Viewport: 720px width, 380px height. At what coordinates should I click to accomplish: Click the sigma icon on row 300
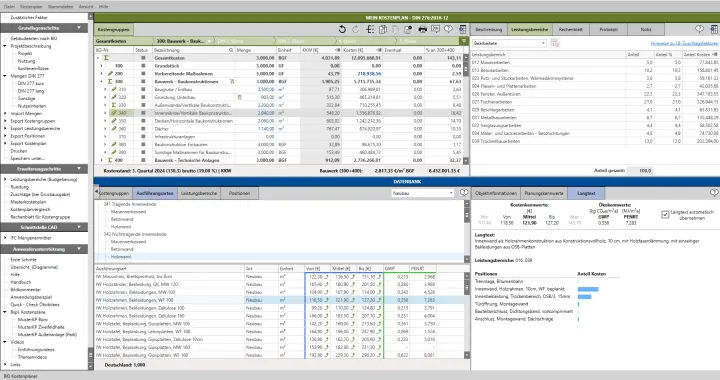[110, 81]
